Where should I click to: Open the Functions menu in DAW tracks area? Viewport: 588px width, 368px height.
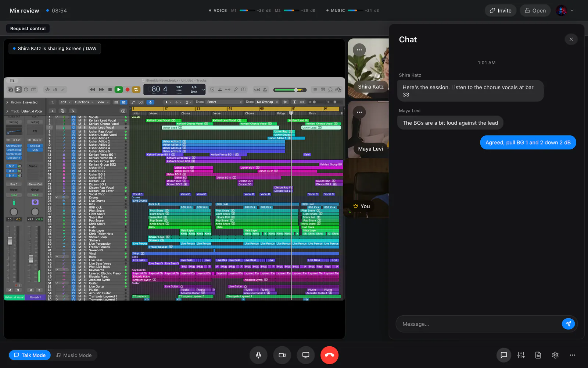pos(84,102)
